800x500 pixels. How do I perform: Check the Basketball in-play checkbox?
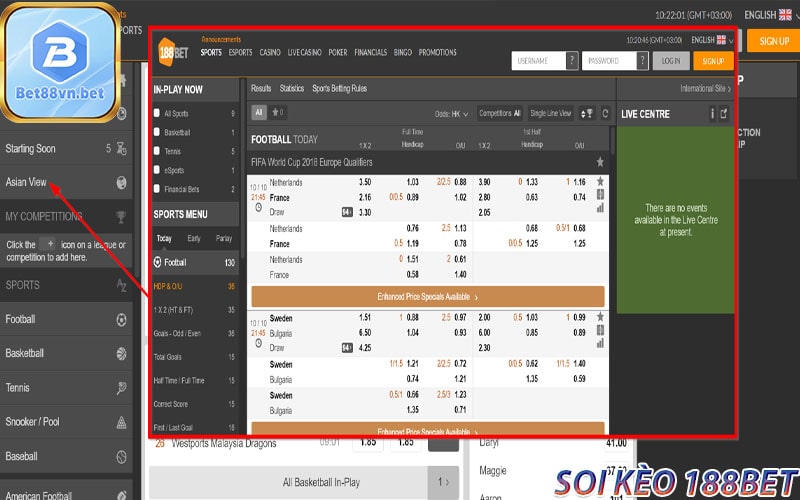click(157, 132)
